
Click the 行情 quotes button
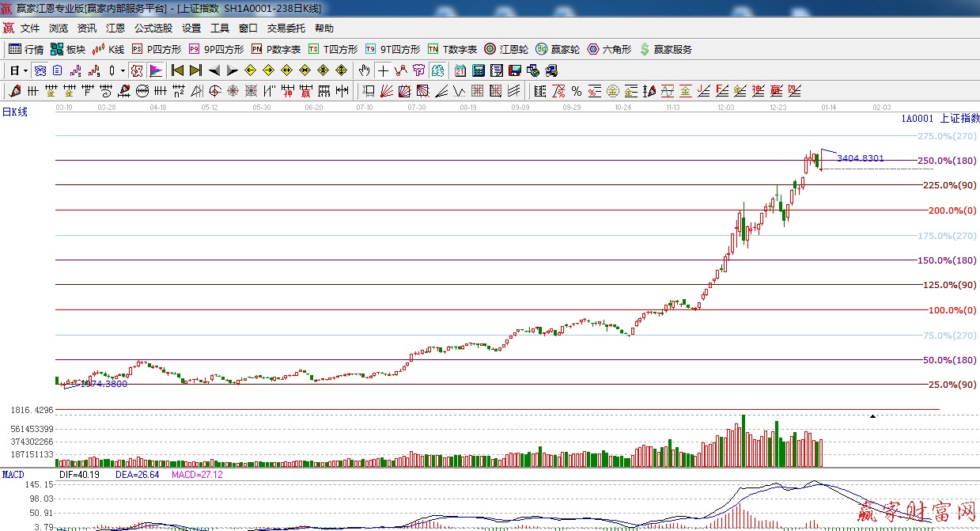point(26,49)
